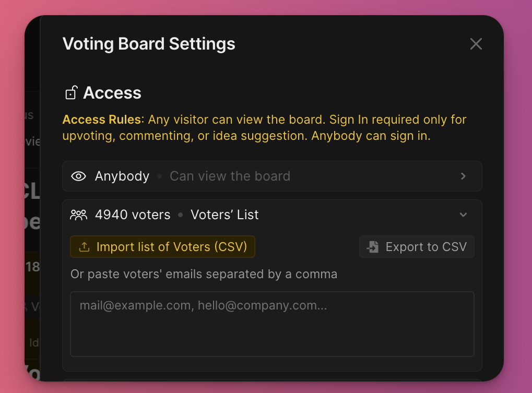Click the Export to CSV button
532x393 pixels.
(x=417, y=247)
